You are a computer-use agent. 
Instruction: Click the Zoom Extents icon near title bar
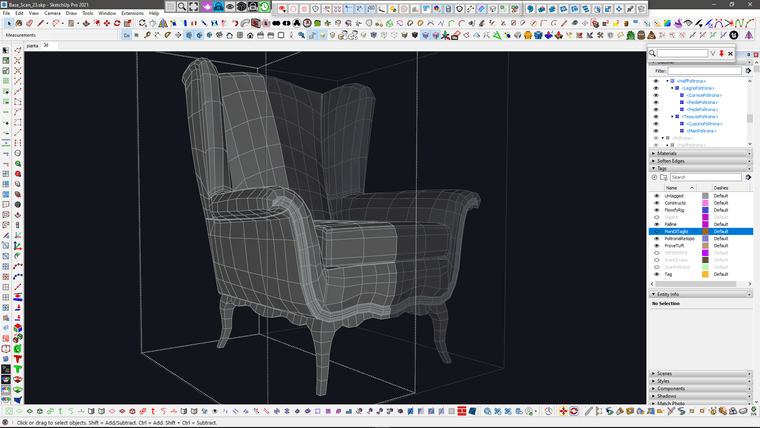coord(194,6)
